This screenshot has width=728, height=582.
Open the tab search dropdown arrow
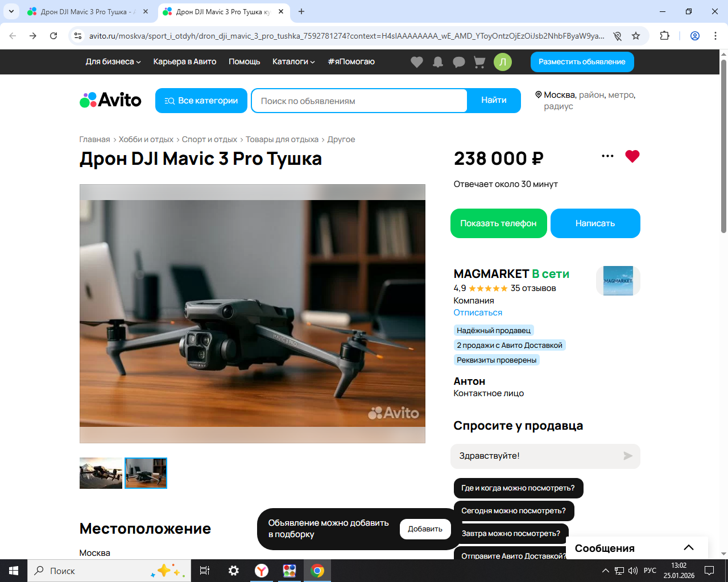pyautogui.click(x=11, y=11)
